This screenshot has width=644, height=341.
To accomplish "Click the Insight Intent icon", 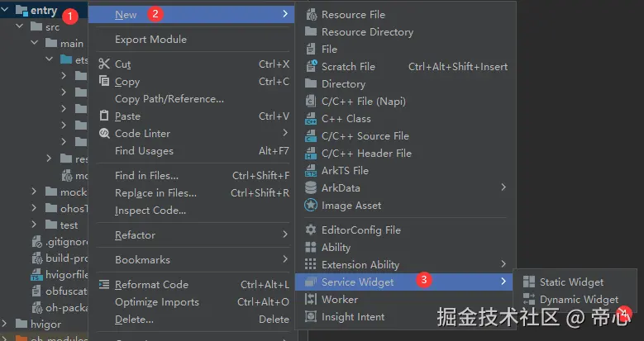I will 311,316.
